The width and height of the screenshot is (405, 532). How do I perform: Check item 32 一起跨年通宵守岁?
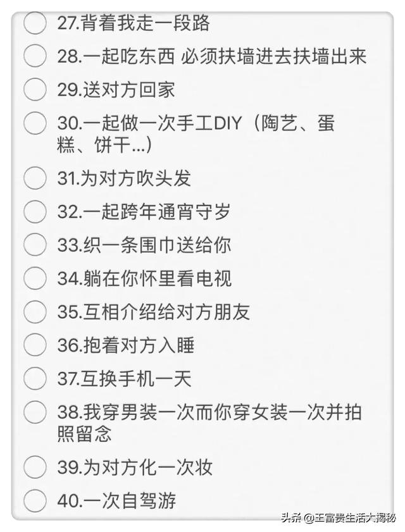click(x=35, y=211)
